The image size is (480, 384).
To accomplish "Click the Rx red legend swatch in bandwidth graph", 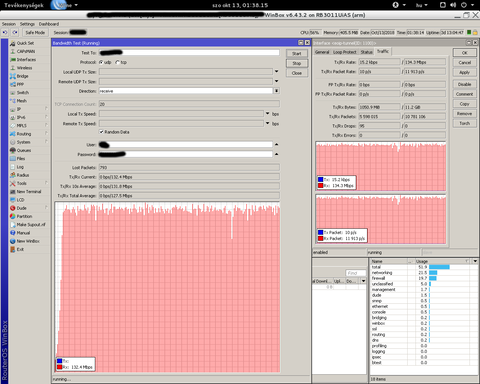I will [x=59, y=367].
